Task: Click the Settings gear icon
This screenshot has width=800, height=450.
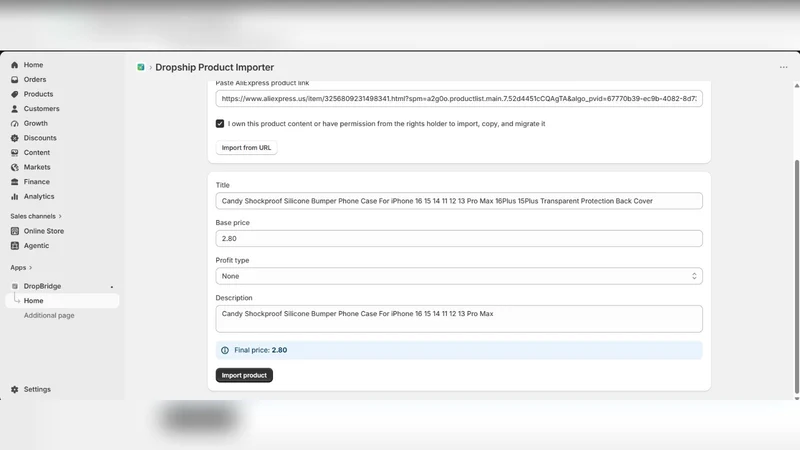Action: pos(14,389)
